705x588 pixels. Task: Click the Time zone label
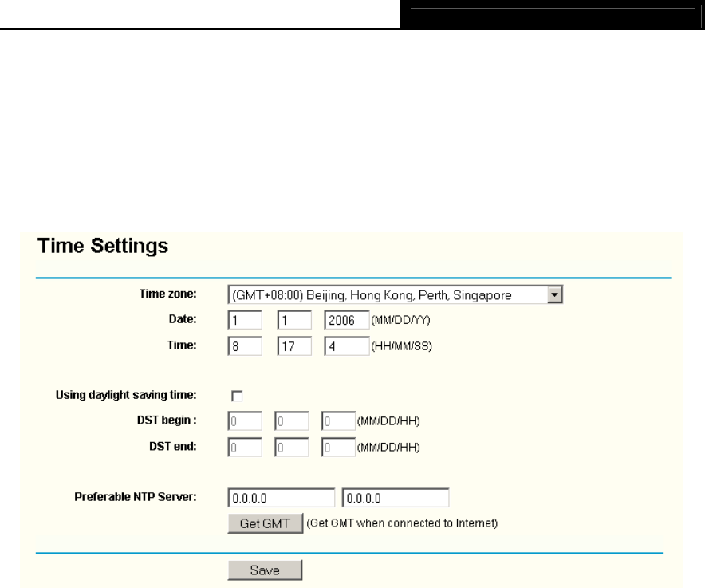[167, 294]
